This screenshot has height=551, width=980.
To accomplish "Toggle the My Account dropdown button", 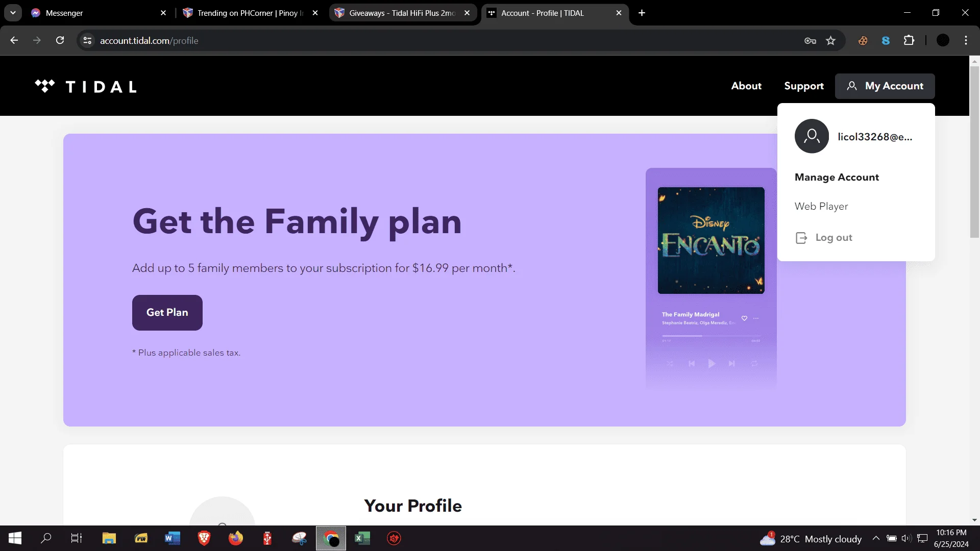I will coord(885,86).
